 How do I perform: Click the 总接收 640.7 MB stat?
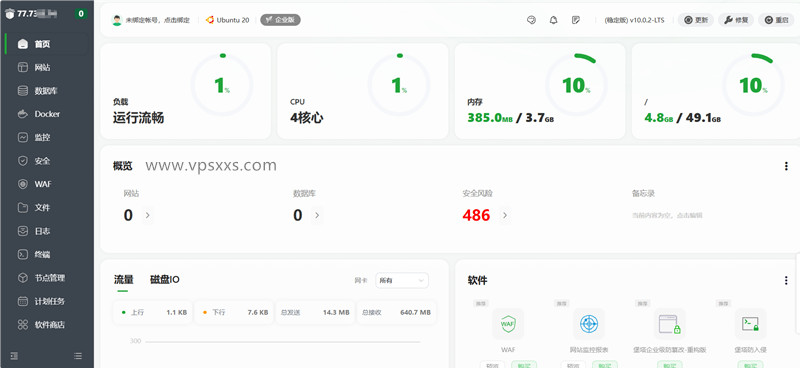396,312
